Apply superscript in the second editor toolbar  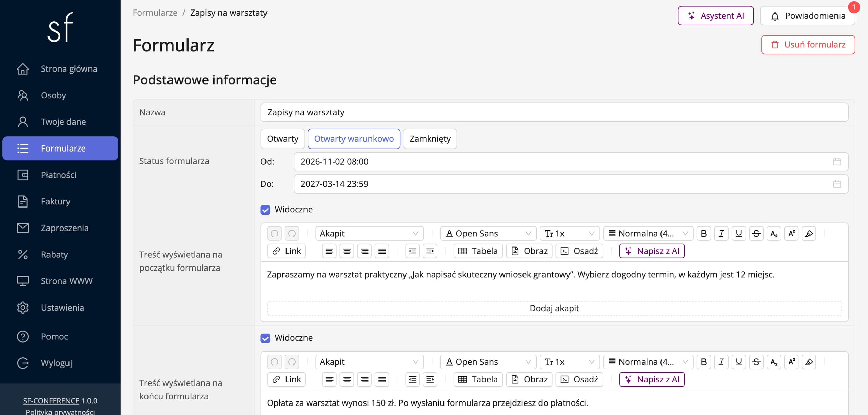[791, 362]
